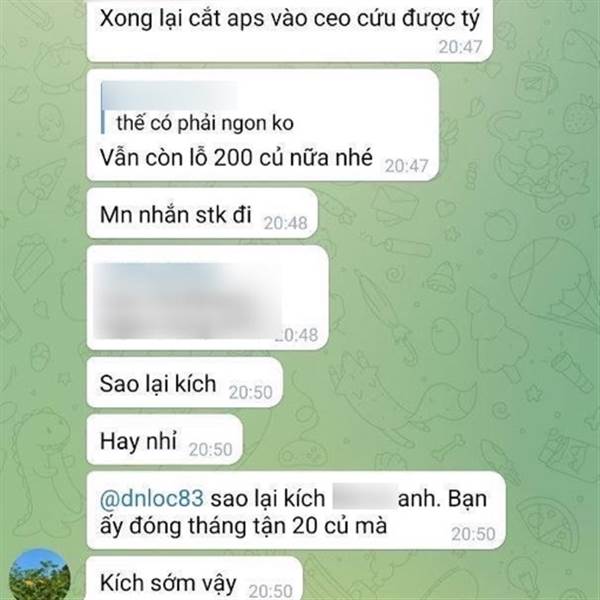Select the "Kích sớm vậy" message
The width and height of the screenshot is (600, 600).
click(168, 583)
